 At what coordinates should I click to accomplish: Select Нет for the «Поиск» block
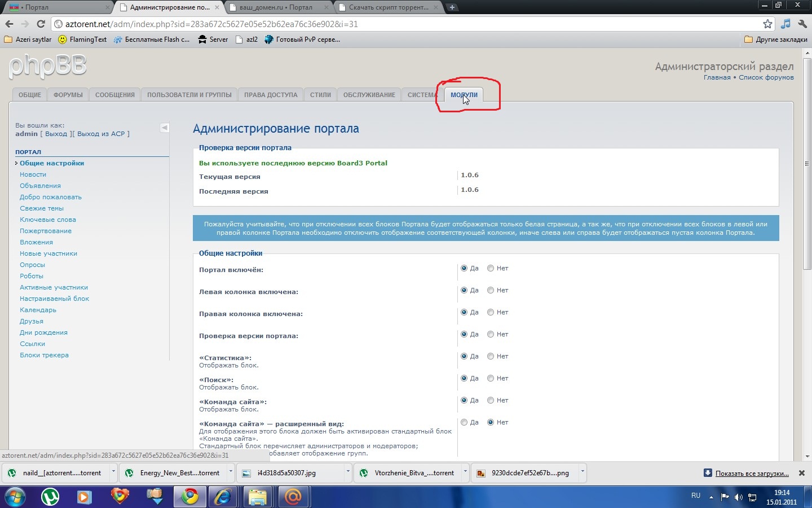click(x=491, y=378)
